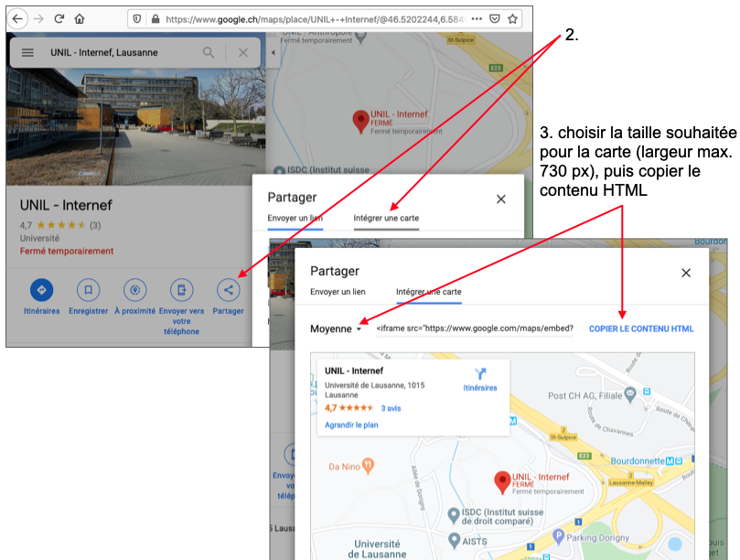Reload the page in the browser toolbar
The height and width of the screenshot is (560, 740).
(59, 18)
